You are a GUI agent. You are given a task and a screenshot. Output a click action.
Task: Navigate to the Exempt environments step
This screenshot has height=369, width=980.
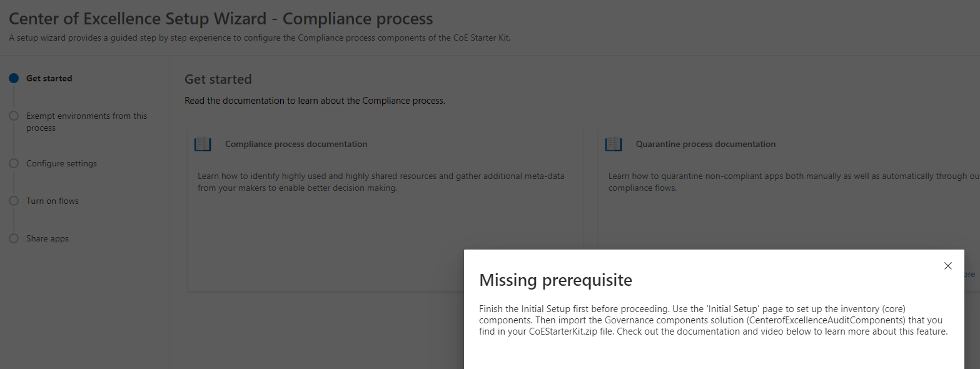[x=86, y=121]
